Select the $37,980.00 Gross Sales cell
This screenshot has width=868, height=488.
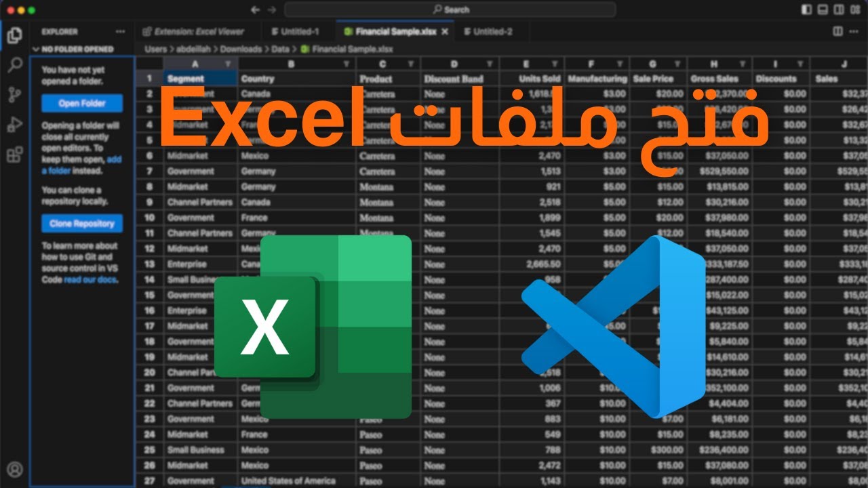coord(720,218)
